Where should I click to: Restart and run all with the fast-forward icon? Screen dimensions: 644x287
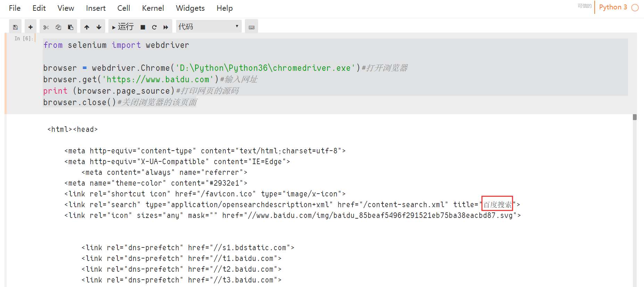[x=166, y=27]
